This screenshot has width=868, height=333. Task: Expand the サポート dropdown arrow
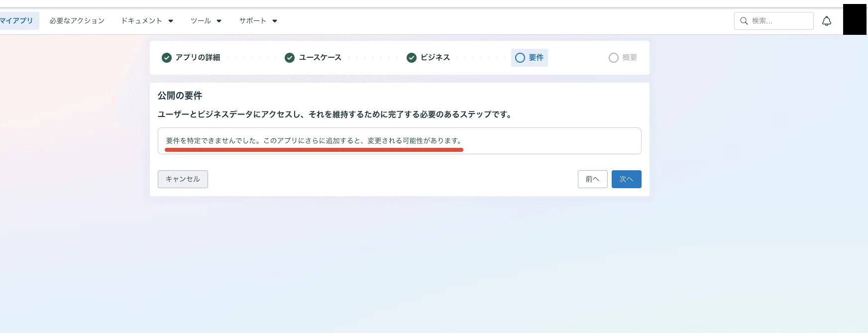(x=275, y=21)
